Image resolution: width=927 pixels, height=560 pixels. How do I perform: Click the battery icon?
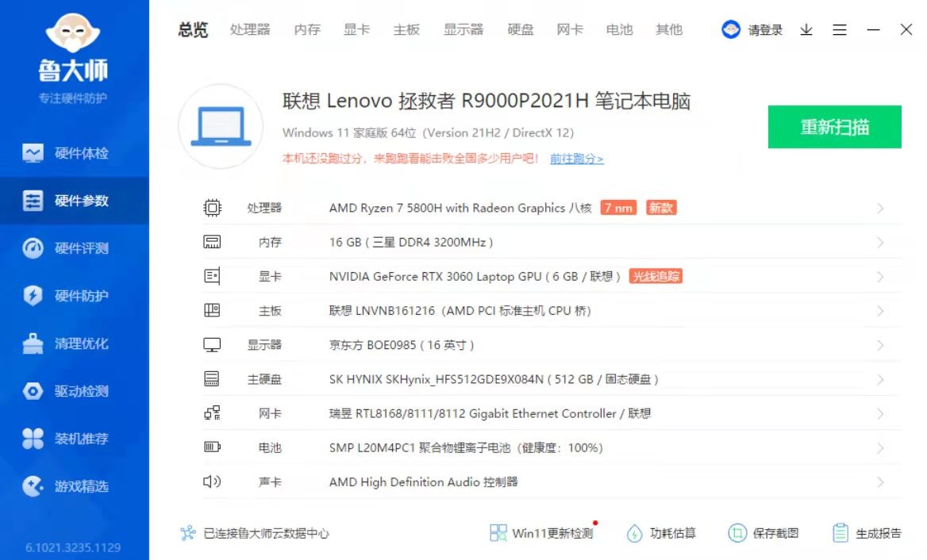click(212, 447)
